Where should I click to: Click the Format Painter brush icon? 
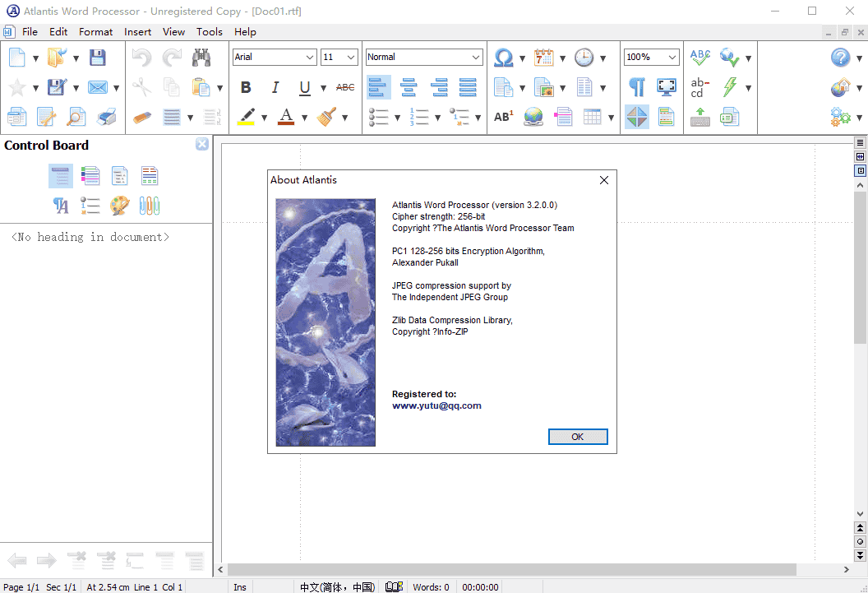click(x=326, y=117)
